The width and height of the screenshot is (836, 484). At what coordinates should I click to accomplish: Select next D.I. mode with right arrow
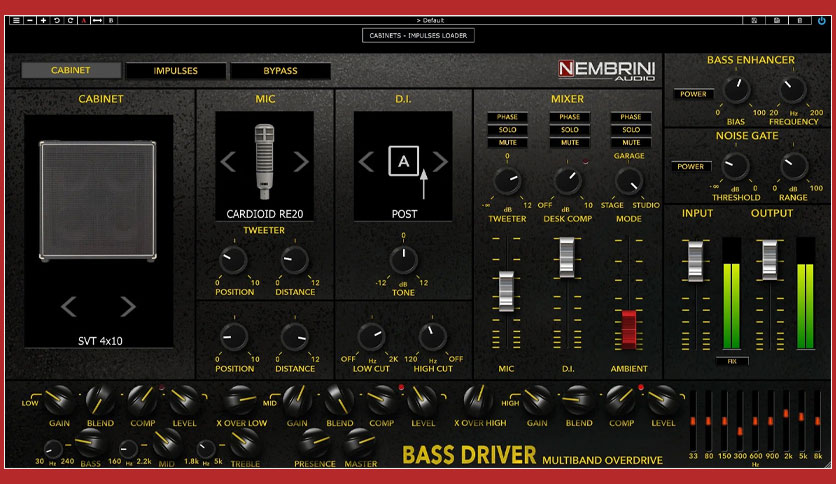(440, 162)
